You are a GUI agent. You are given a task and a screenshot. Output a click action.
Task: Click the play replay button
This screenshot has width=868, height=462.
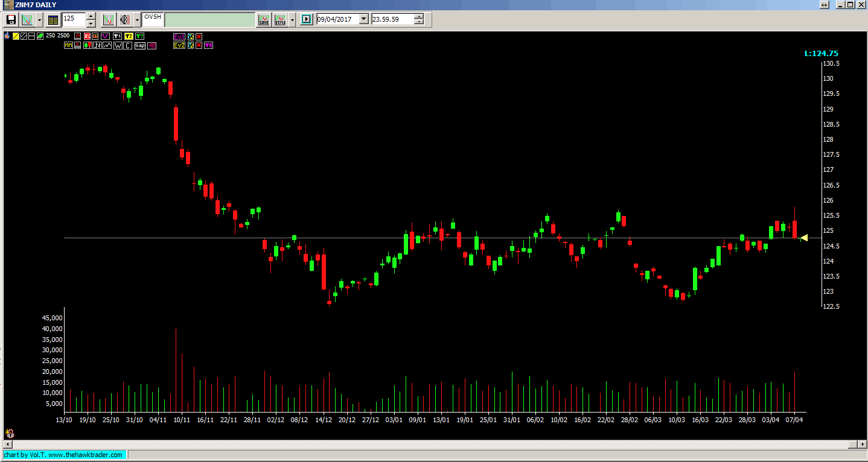click(307, 19)
